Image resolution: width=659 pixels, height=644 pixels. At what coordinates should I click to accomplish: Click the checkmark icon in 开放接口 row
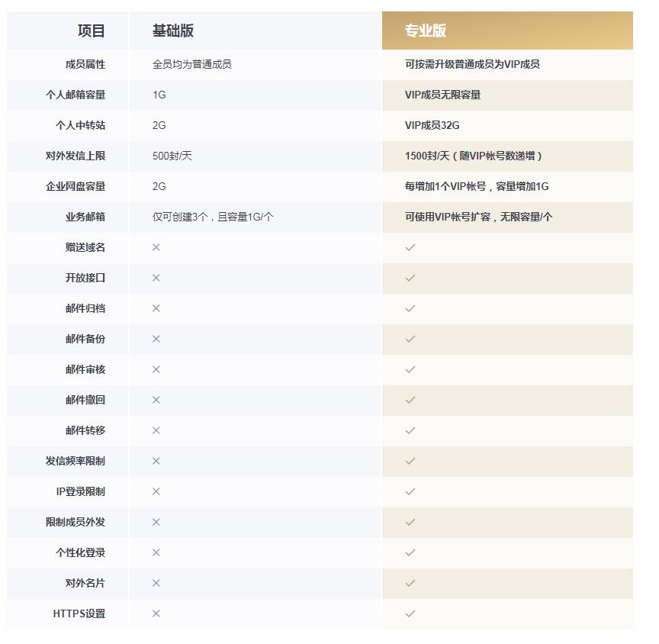(x=410, y=278)
